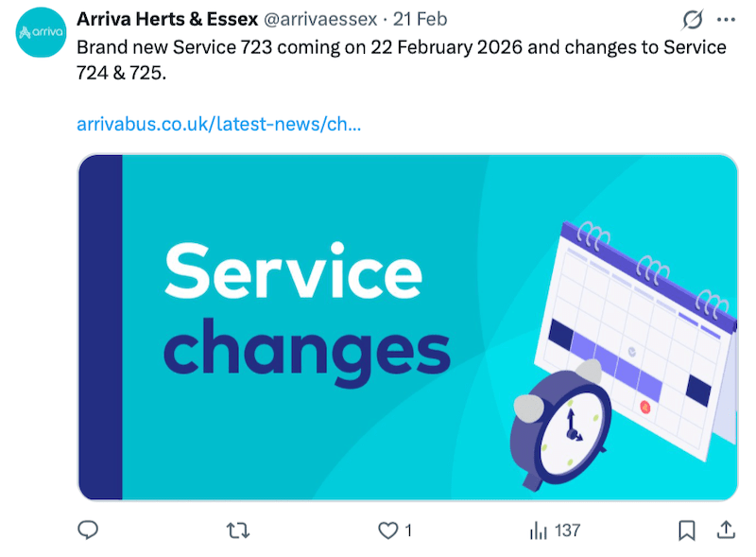Image resolution: width=756 pixels, height=557 pixels.
Task: Click the like count number 1
Action: pos(408,531)
